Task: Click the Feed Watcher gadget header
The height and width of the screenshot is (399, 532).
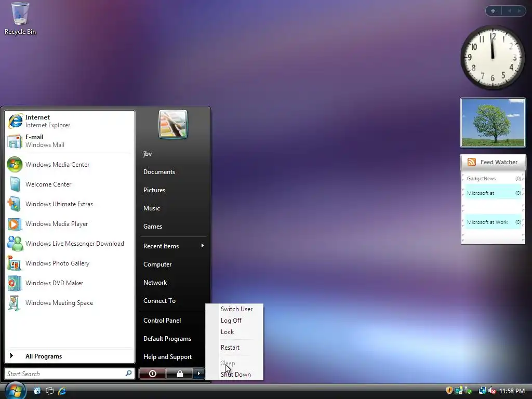Action: coord(493,162)
